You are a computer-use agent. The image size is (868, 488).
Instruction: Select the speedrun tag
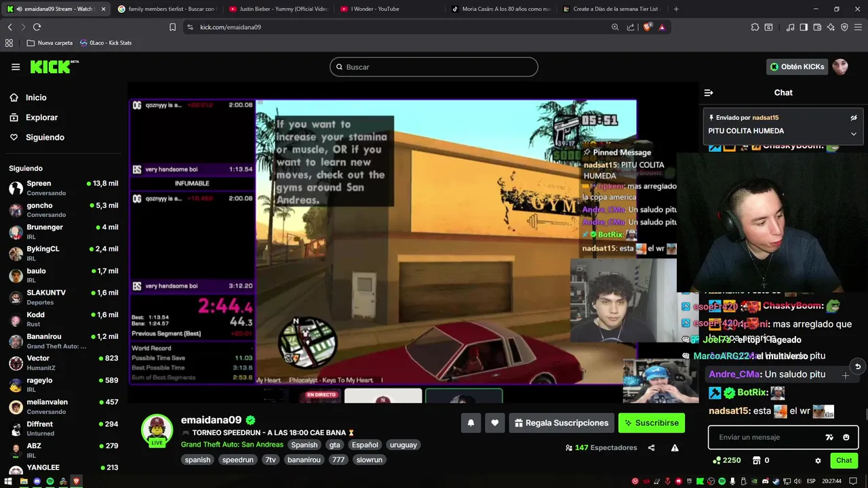point(238,460)
